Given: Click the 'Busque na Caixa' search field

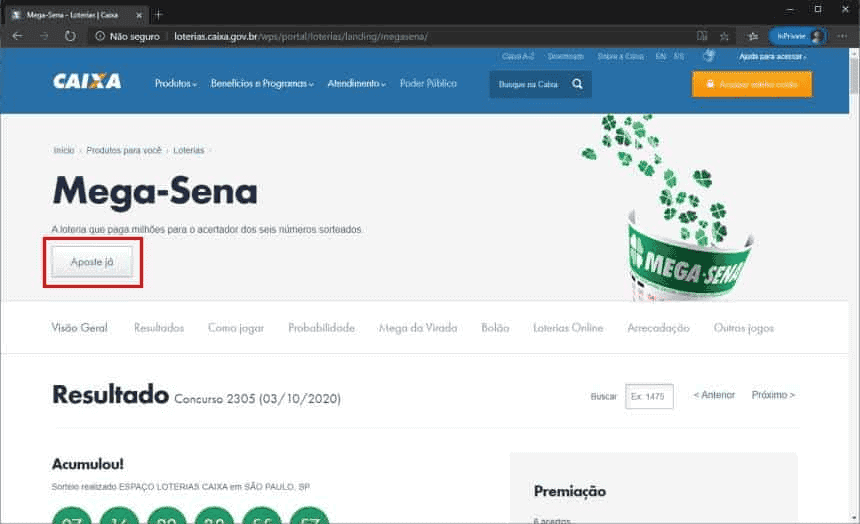Looking at the screenshot, I should [529, 84].
